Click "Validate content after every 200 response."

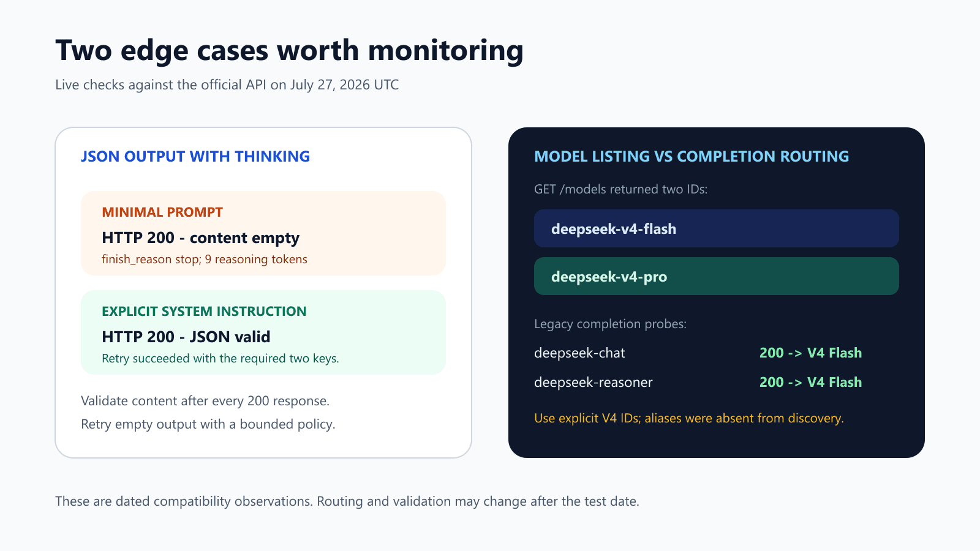click(205, 401)
